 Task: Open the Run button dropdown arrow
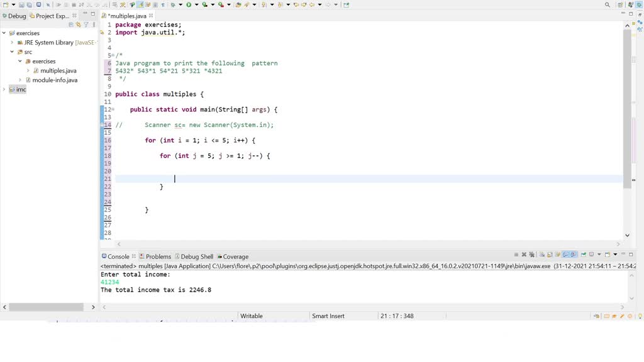point(196,5)
